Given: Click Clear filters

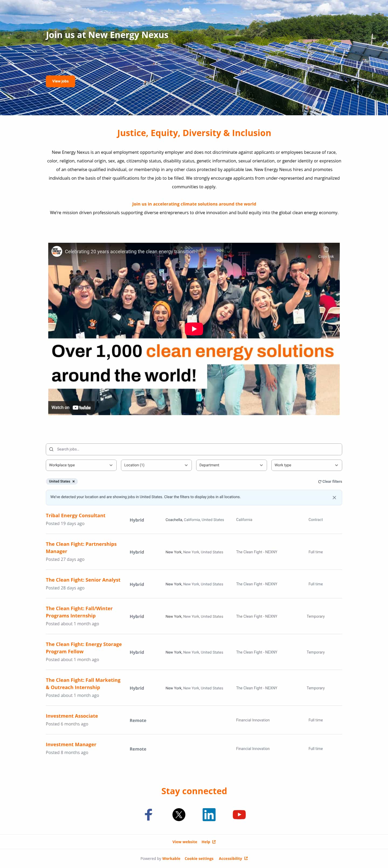Looking at the screenshot, I should click(330, 481).
